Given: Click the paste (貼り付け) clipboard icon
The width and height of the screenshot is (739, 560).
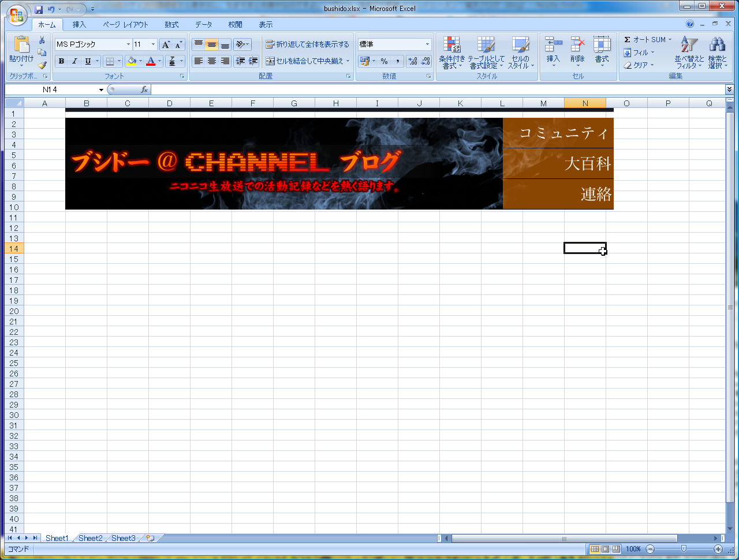Looking at the screenshot, I should tap(21, 44).
